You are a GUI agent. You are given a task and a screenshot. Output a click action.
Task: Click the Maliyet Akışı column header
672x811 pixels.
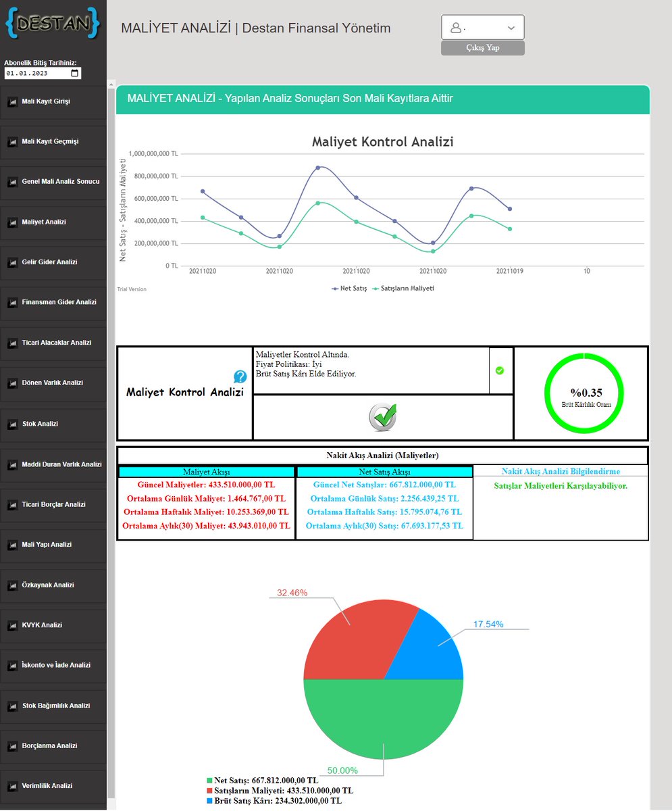click(207, 472)
